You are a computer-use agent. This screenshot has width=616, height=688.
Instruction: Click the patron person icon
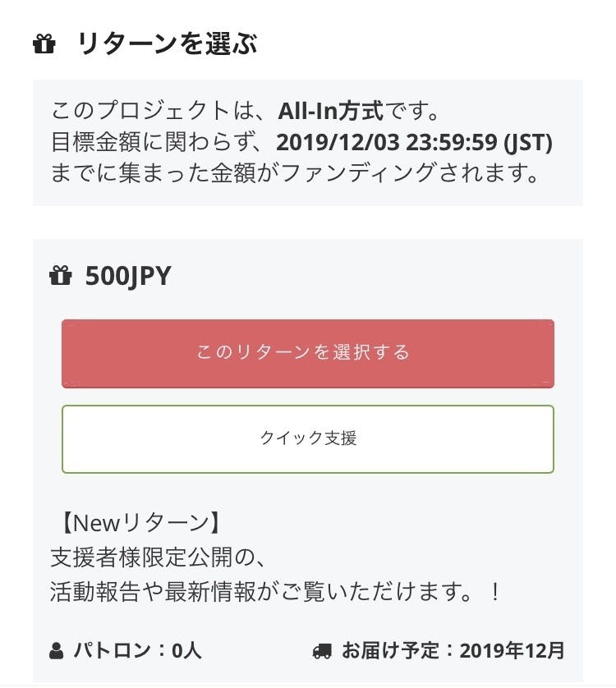57,652
